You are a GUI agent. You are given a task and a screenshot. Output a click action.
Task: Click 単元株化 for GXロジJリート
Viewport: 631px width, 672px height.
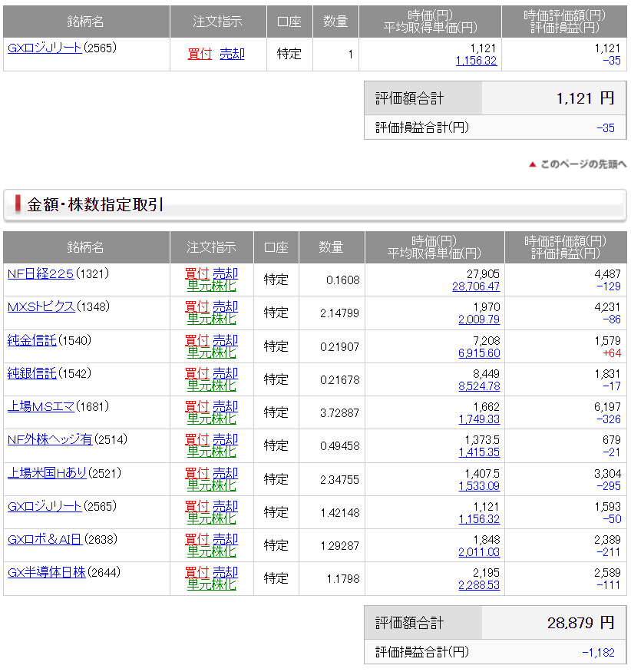pyautogui.click(x=212, y=518)
